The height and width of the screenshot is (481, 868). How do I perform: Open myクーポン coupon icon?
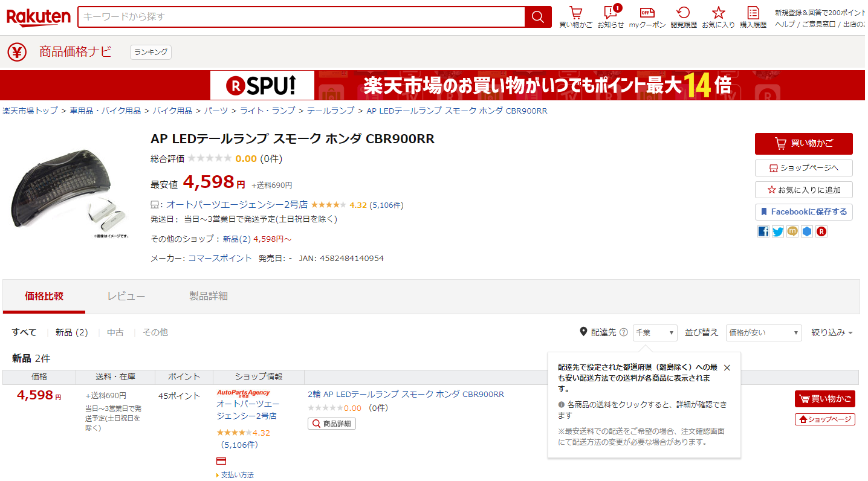(x=647, y=17)
